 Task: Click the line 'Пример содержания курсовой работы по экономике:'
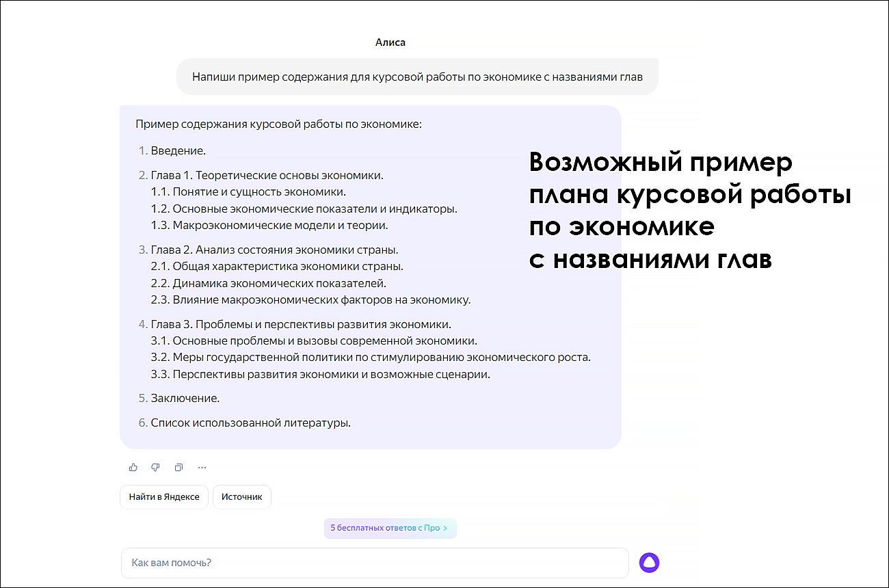(279, 124)
